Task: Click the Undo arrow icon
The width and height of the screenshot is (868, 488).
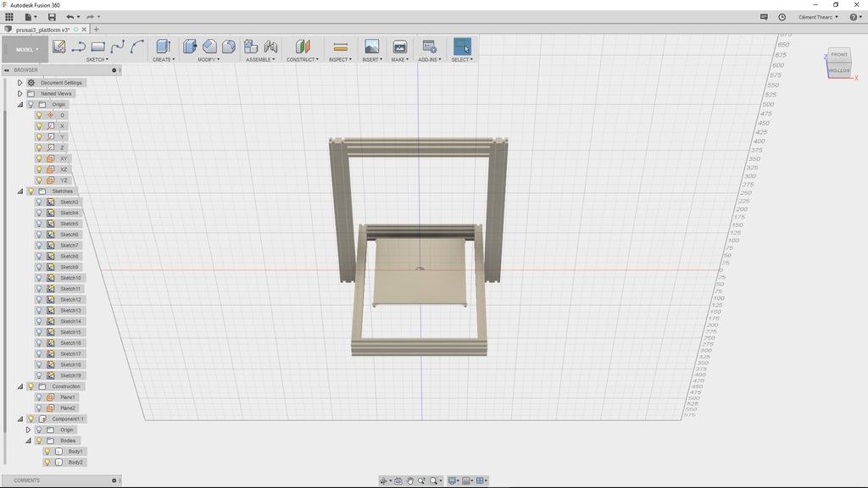Action: click(70, 17)
